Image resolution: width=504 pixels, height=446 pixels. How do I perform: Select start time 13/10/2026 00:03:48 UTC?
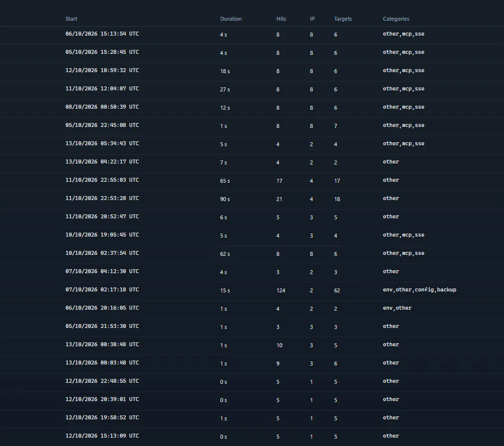102,363
